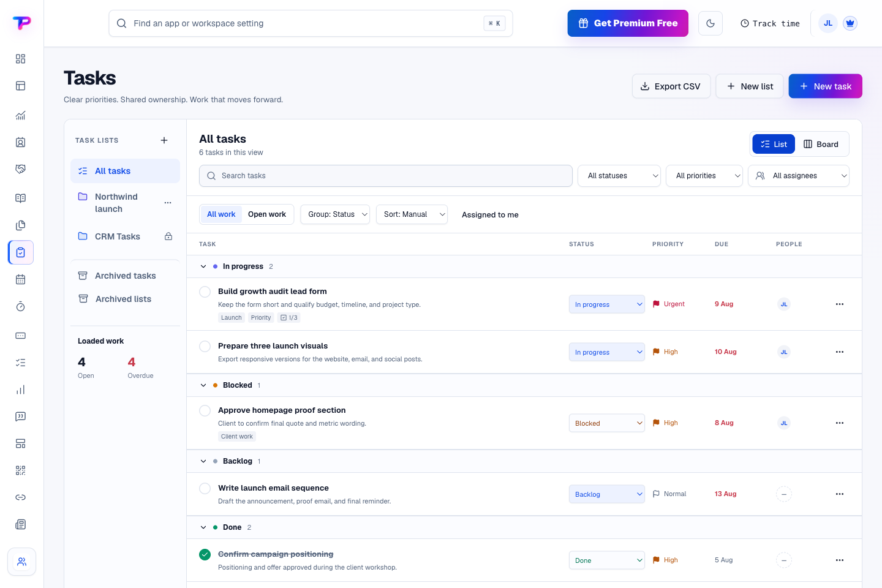Open the QR code icon in sidebar
Screen dimensions: 882x588
tap(20, 470)
